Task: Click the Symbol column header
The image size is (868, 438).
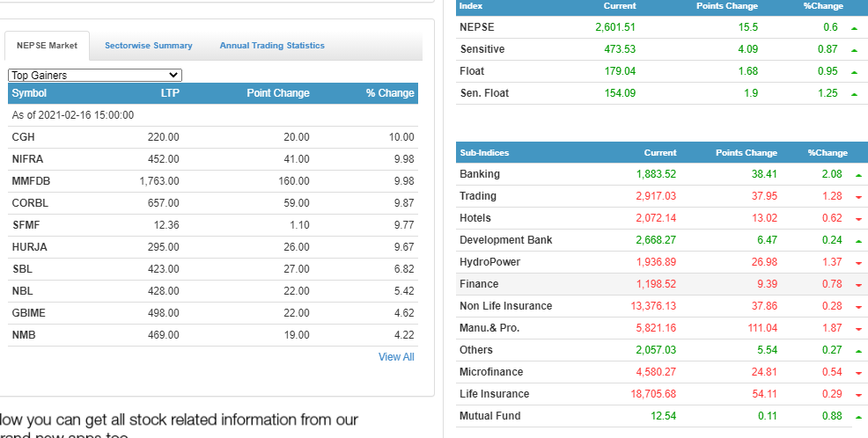Action: click(x=29, y=93)
